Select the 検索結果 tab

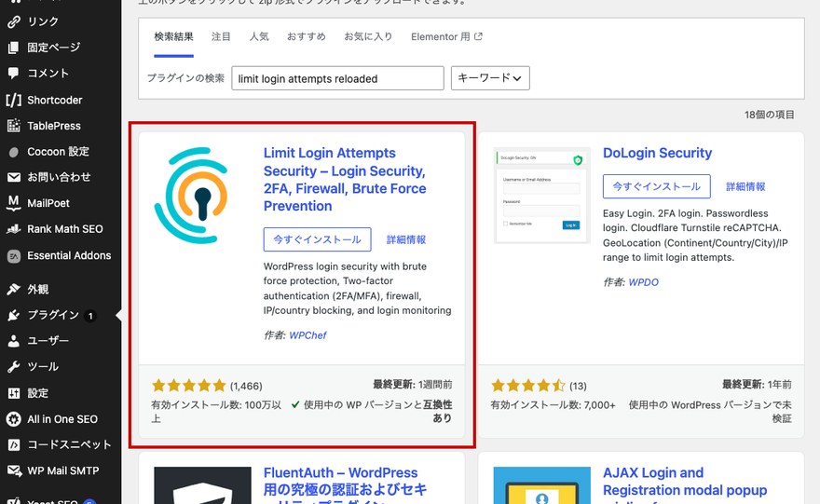[x=173, y=36]
